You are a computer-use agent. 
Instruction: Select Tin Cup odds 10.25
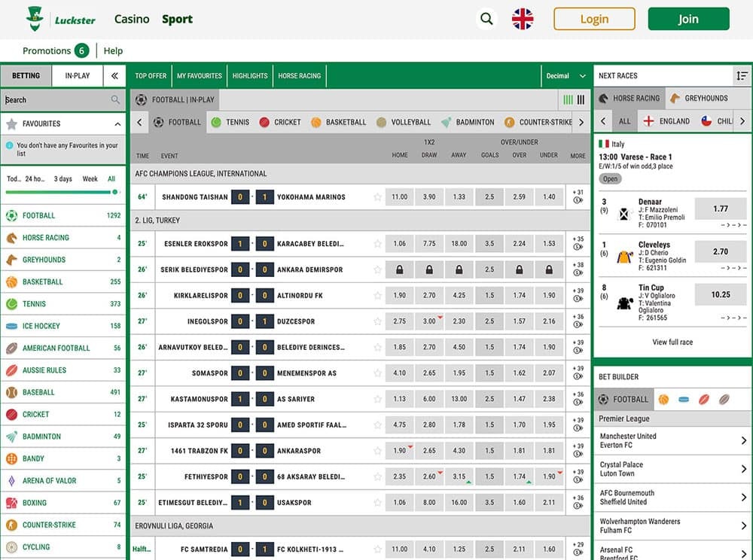[x=721, y=294]
